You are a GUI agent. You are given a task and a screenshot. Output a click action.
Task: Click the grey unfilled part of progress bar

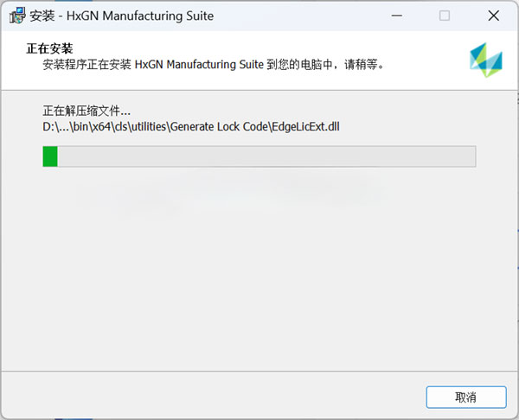click(266, 156)
